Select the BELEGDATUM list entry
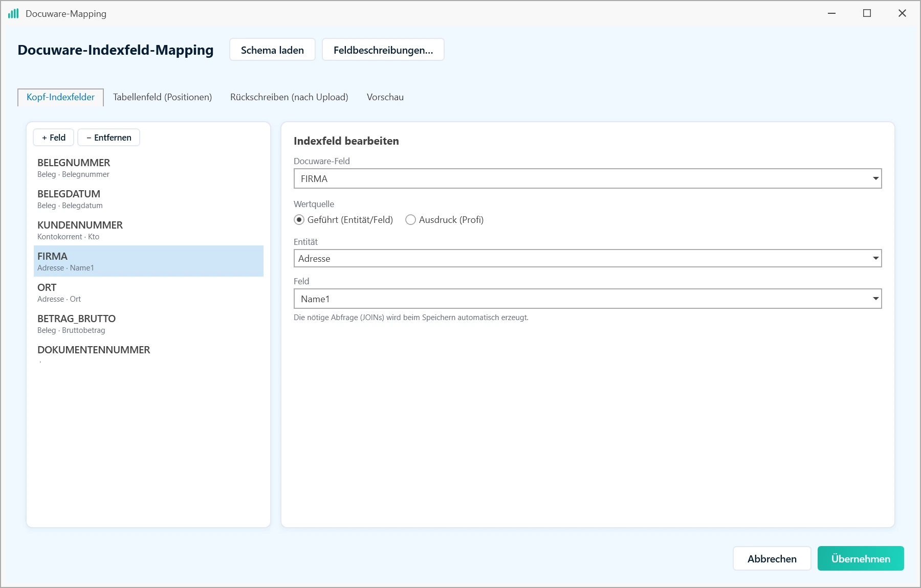921x588 pixels. pyautogui.click(x=148, y=199)
